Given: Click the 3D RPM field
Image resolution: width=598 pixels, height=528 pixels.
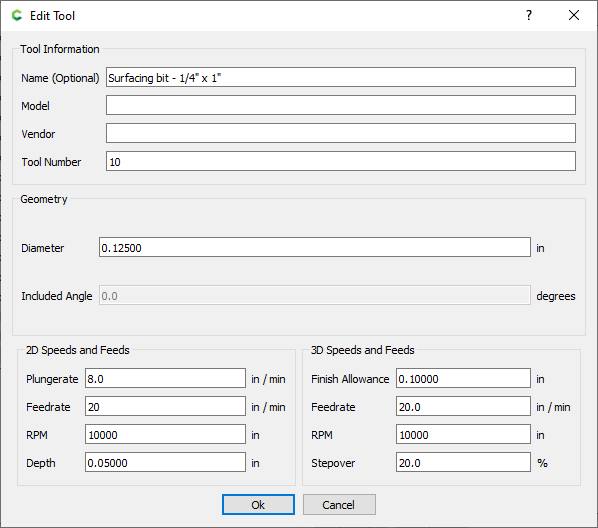Looking at the screenshot, I should tap(463, 434).
